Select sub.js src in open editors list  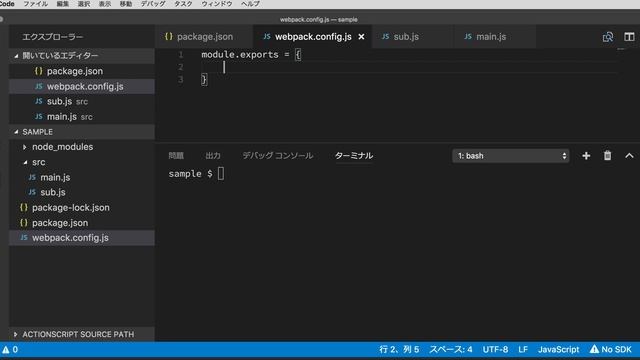tap(82, 101)
